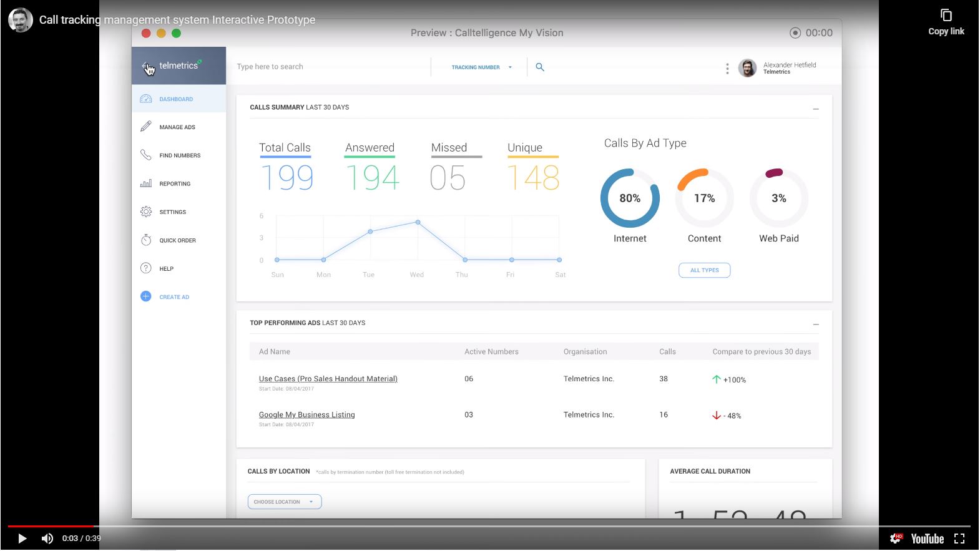Click the Missed 05 figure
This screenshot has height=551, width=980.
pos(448,178)
